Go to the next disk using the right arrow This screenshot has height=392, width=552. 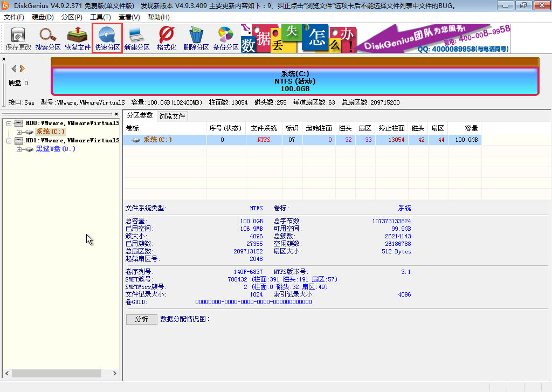[x=23, y=68]
